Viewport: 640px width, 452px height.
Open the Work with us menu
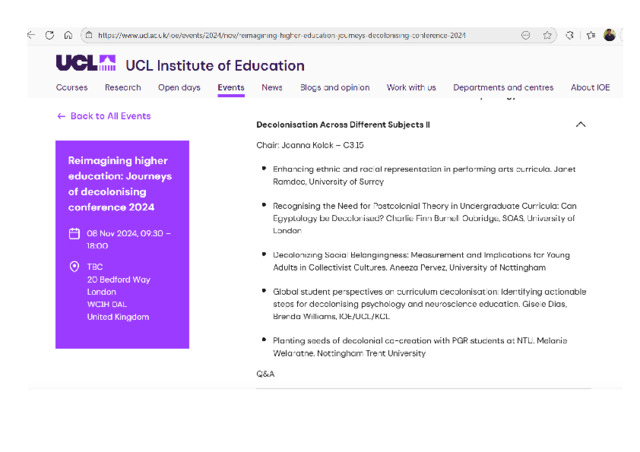pyautogui.click(x=411, y=88)
